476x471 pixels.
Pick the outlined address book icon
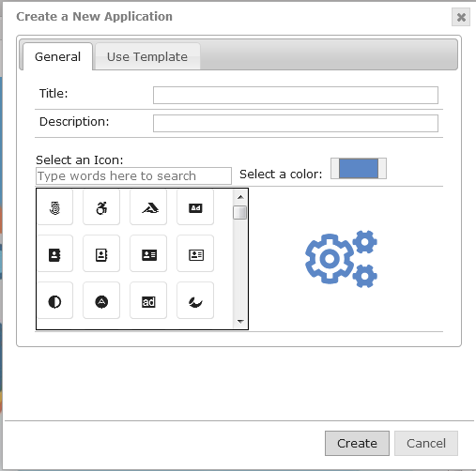click(101, 254)
